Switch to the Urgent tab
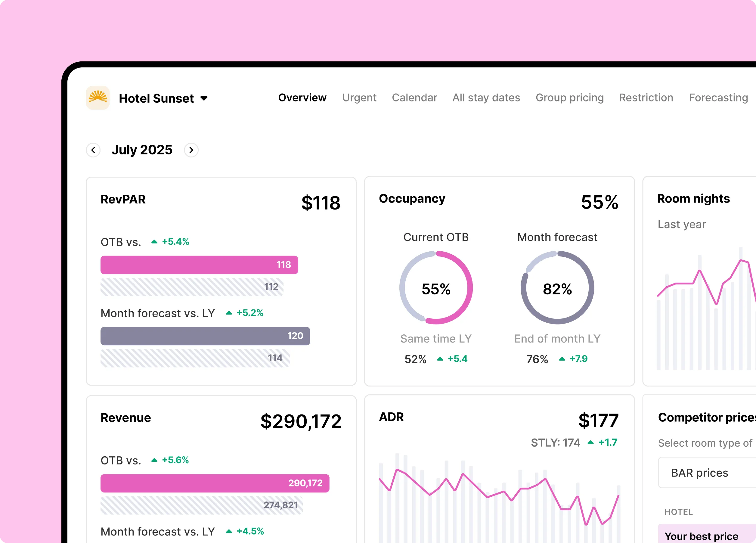This screenshot has width=756, height=543. [x=359, y=98]
